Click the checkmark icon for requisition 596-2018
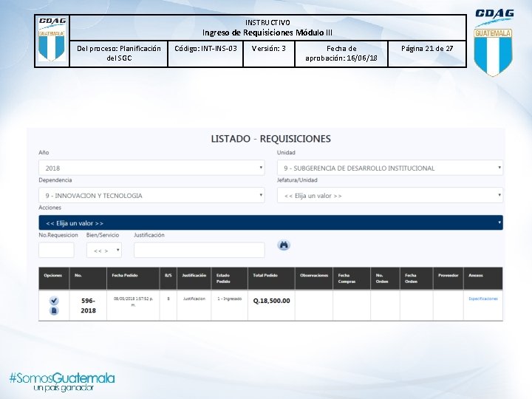532x399 pixels. [x=54, y=301]
